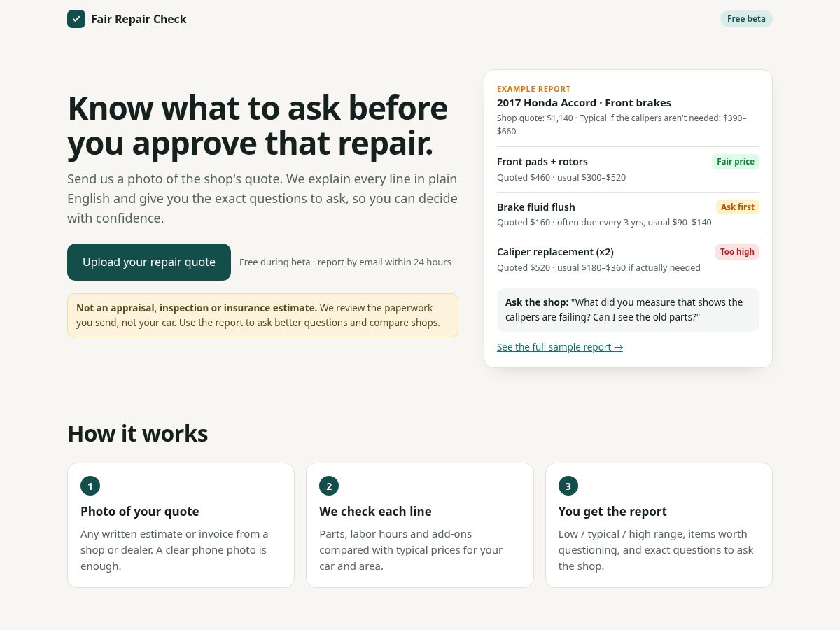Select the Ask first tag
Image resolution: width=840 pixels, height=630 pixels.
(x=738, y=206)
